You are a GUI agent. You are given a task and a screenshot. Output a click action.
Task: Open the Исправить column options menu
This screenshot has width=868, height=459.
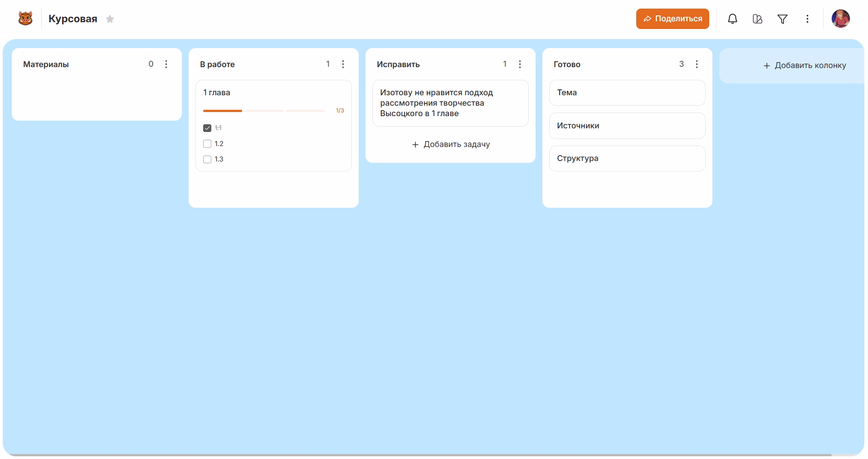coord(520,64)
